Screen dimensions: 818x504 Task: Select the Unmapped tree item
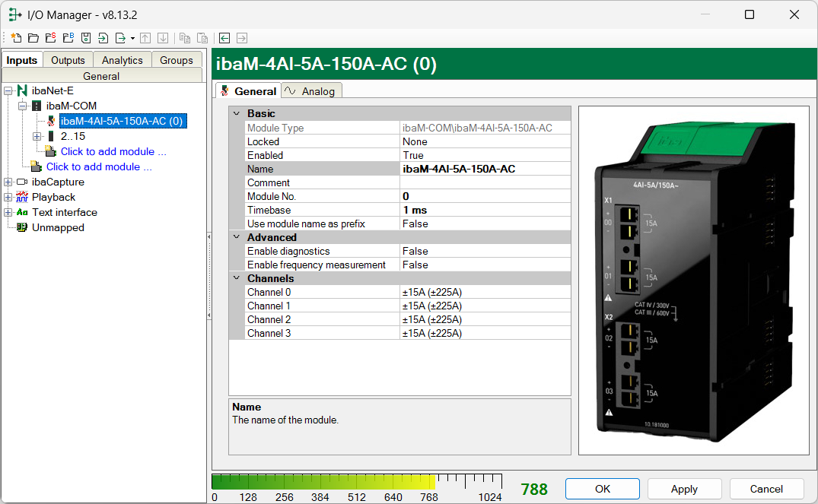tap(58, 227)
